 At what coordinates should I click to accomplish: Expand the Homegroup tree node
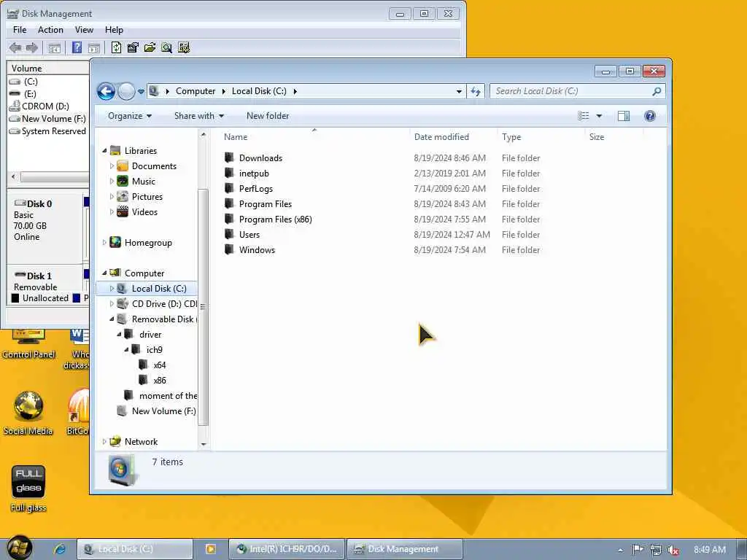pyautogui.click(x=104, y=243)
